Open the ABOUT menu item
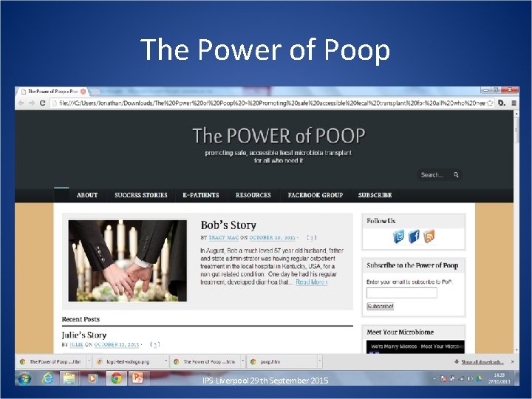 87,195
